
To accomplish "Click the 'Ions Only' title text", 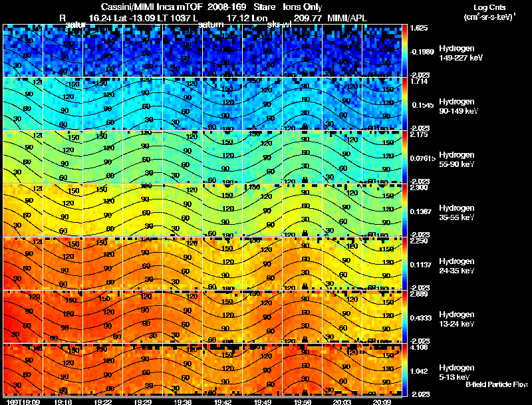I will (x=303, y=7).
